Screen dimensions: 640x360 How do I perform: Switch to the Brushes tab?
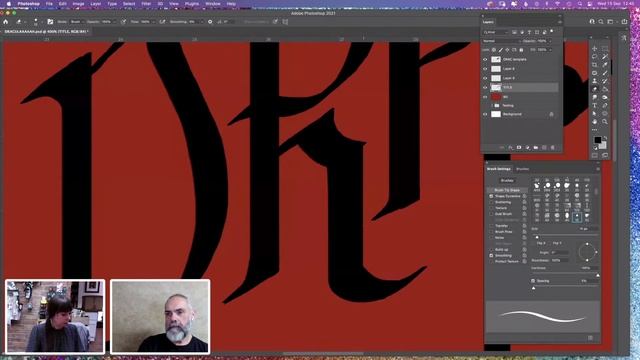click(x=522, y=169)
